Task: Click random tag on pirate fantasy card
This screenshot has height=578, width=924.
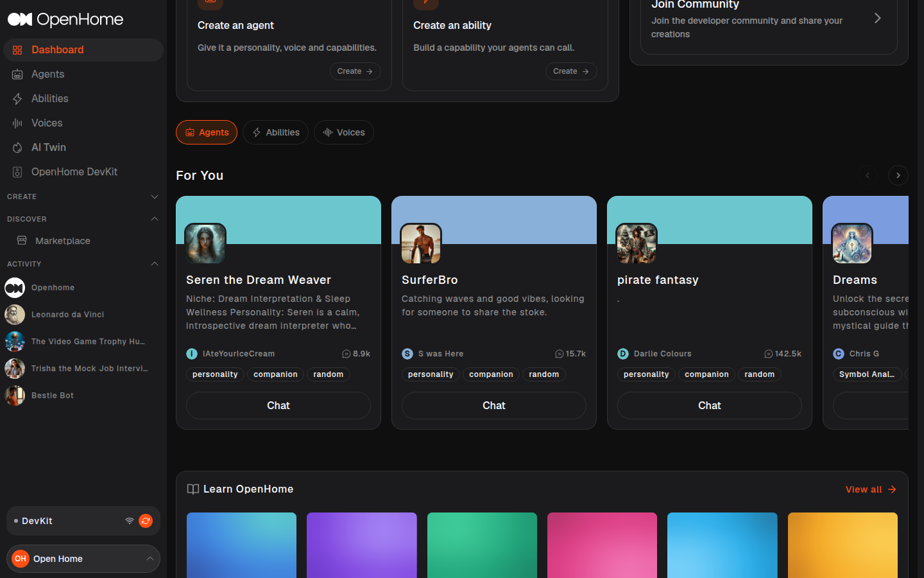Action: [760, 374]
